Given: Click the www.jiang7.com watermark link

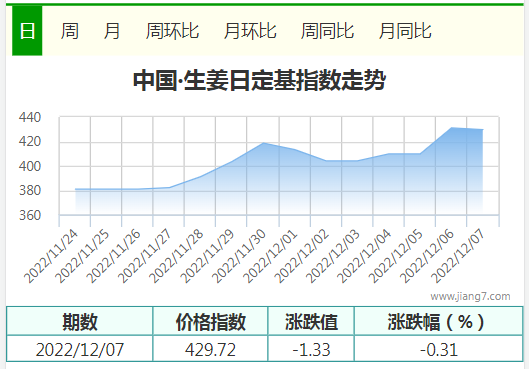Looking at the screenshot, I should click(470, 296).
